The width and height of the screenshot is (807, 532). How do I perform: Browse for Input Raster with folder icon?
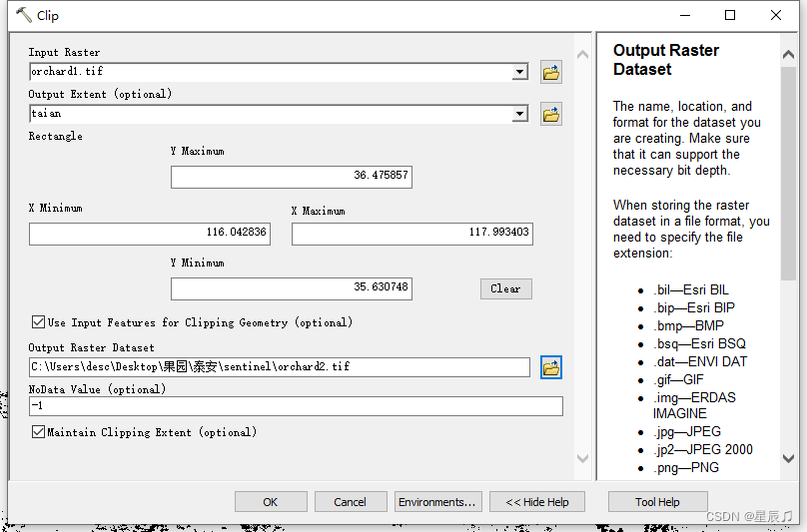(x=550, y=72)
